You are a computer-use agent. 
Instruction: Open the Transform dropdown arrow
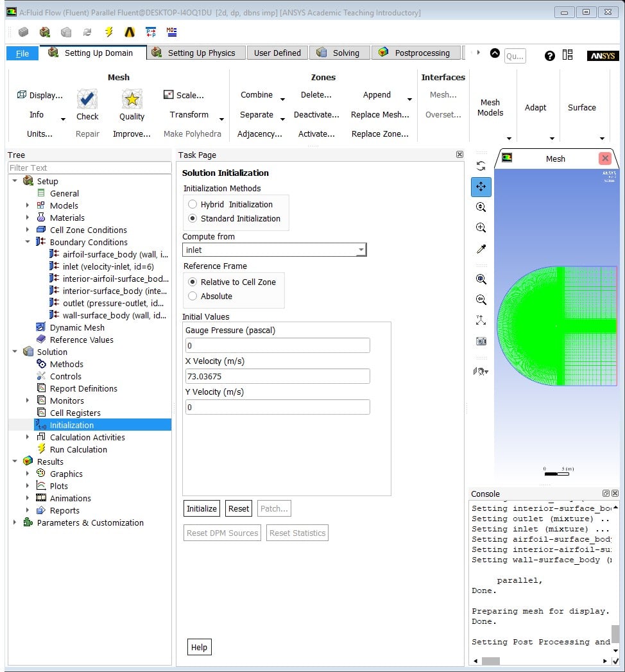click(221, 119)
